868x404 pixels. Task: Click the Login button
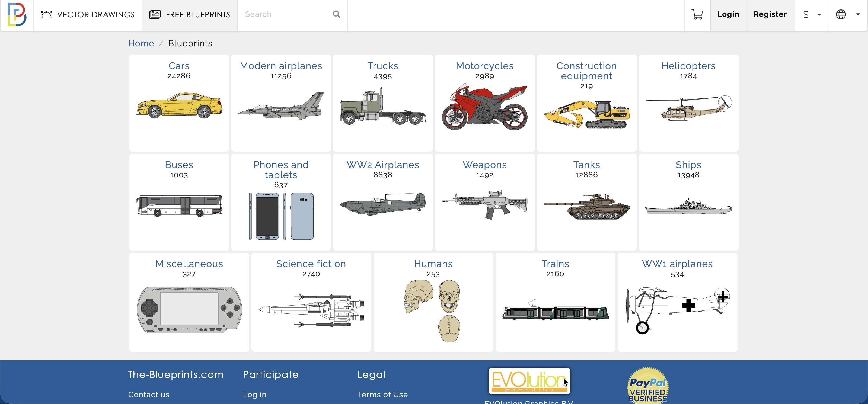(x=728, y=14)
